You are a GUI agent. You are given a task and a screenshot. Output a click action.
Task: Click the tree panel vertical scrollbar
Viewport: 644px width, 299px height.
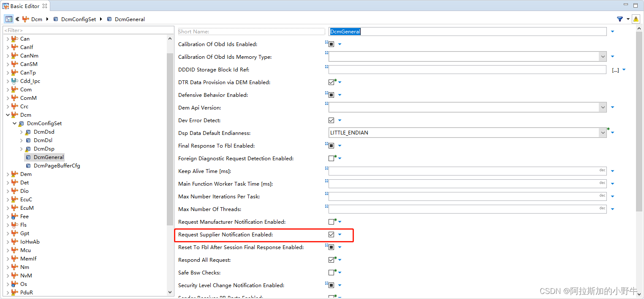170,140
